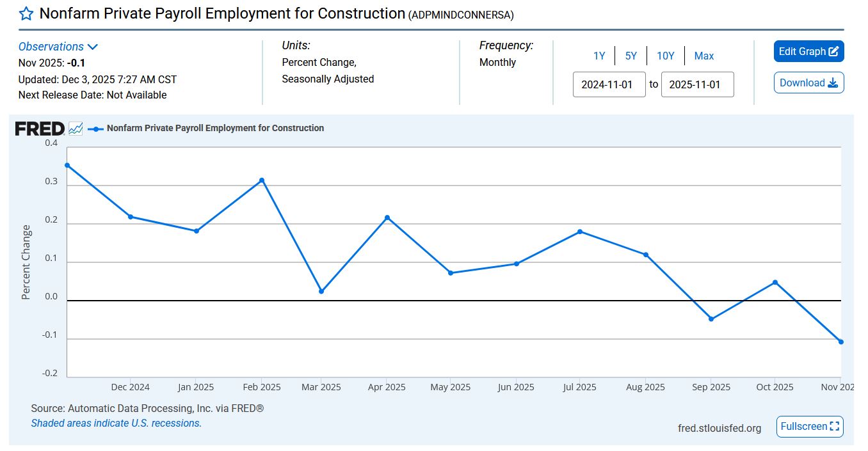
Task: Switch to 10Y date range
Action: pyautogui.click(x=665, y=56)
